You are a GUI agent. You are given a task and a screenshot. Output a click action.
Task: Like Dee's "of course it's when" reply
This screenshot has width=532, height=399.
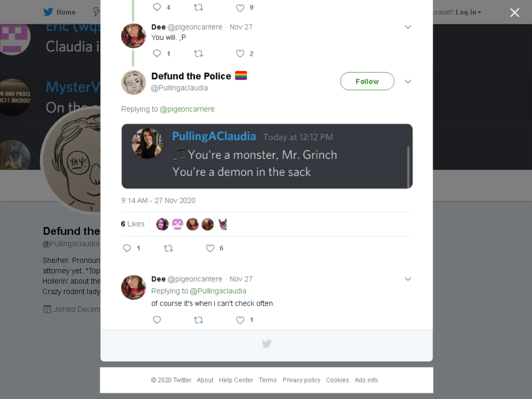click(x=240, y=320)
